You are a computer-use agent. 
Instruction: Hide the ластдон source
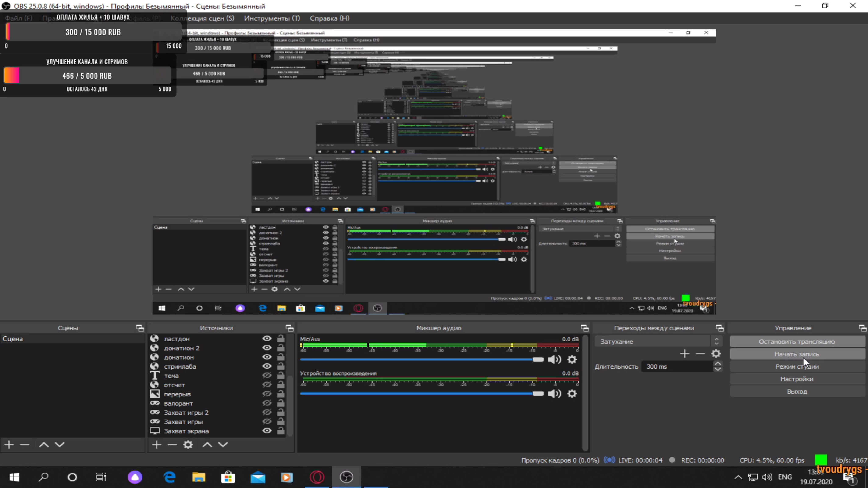[x=267, y=338]
